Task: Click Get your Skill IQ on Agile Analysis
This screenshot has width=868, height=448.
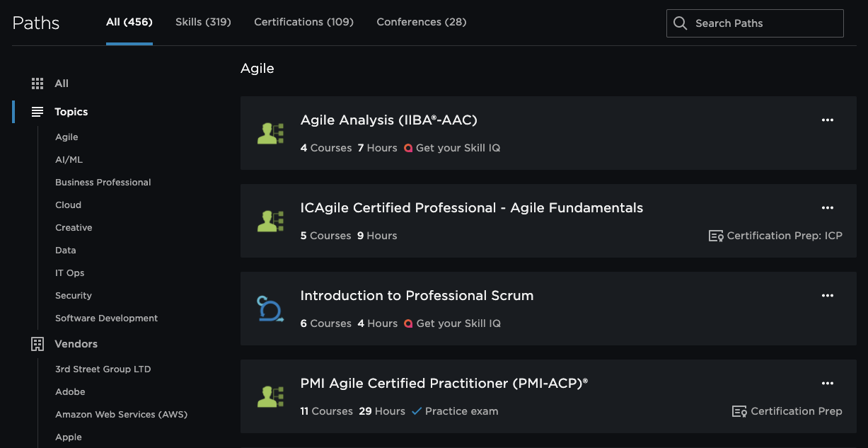Action: pos(458,148)
